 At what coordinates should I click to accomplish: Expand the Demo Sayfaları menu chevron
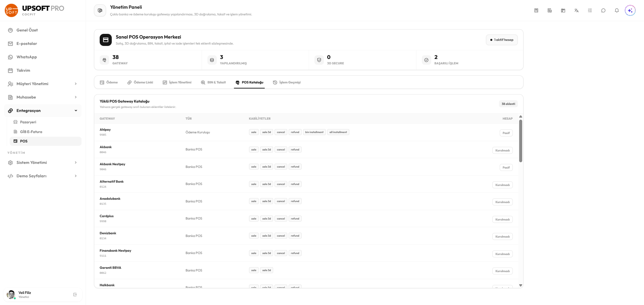click(x=76, y=176)
